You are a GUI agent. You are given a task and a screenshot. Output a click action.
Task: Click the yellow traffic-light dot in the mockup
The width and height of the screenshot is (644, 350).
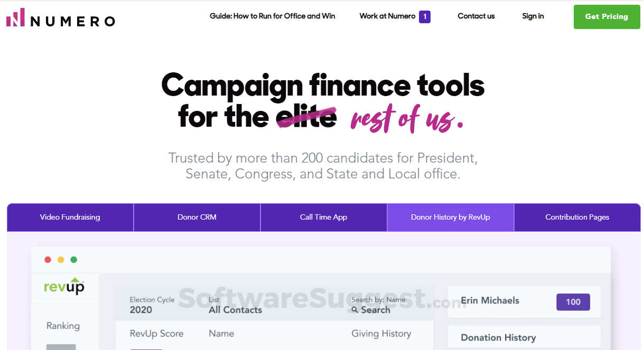click(x=60, y=259)
